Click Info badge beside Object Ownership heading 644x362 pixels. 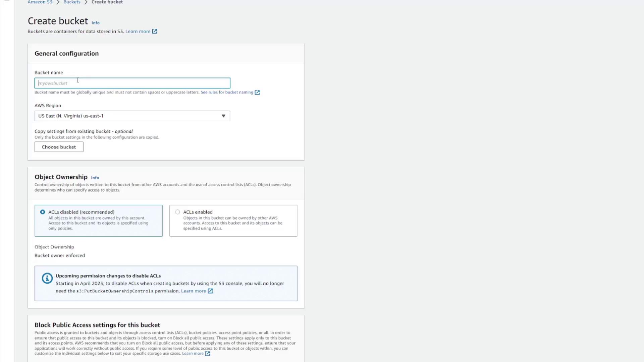pyautogui.click(x=95, y=178)
